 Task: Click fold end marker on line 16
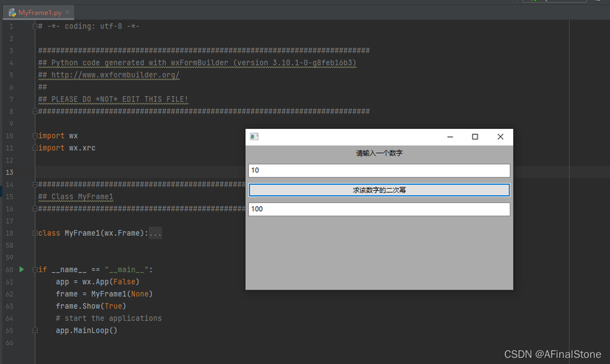click(35, 208)
